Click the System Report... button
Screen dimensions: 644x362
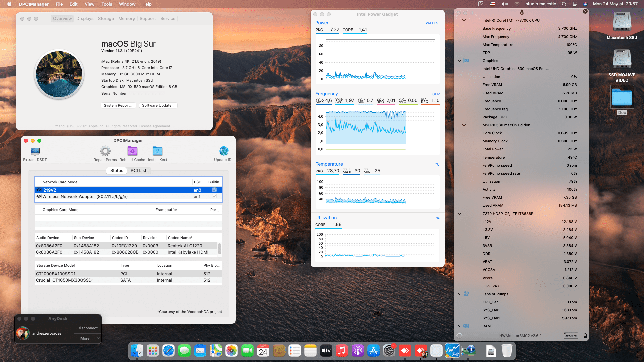pos(118,105)
